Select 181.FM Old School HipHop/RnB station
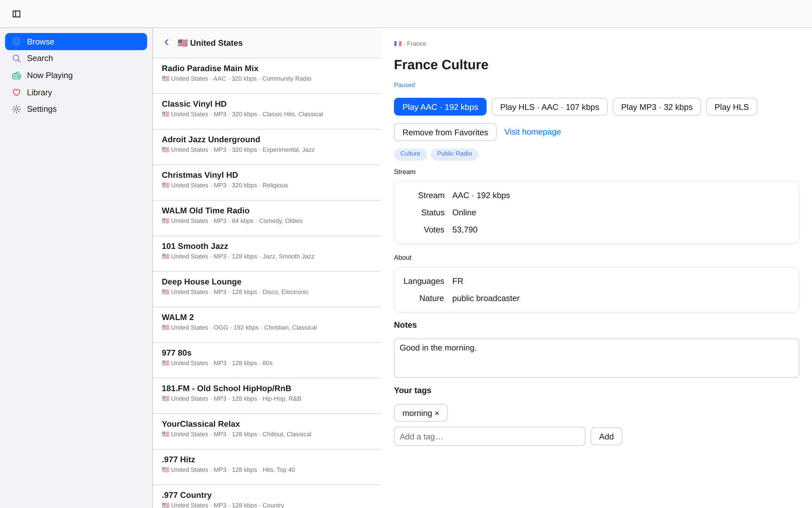This screenshot has width=812, height=508. [267, 396]
